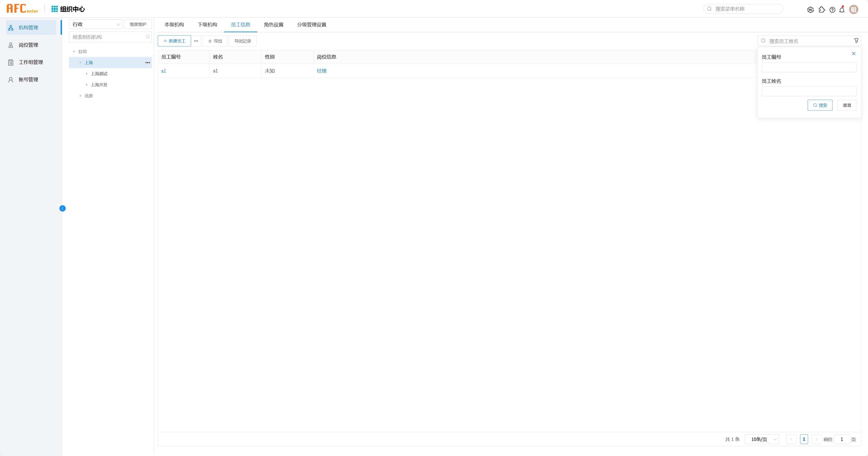Click the 新建员工 button

coord(174,41)
